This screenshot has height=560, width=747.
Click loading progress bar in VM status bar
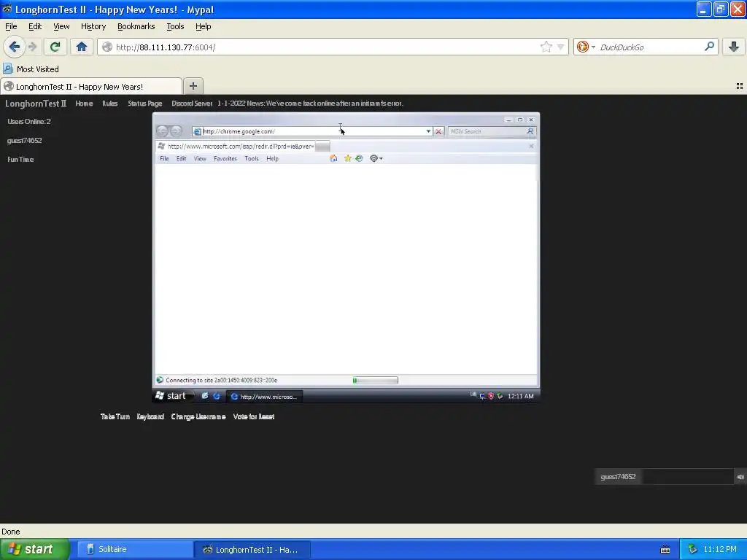coord(375,380)
